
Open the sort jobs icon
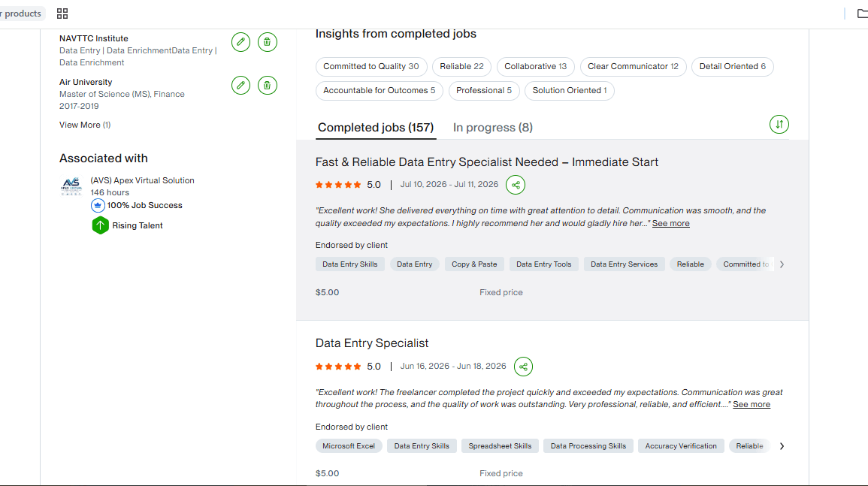click(x=779, y=125)
